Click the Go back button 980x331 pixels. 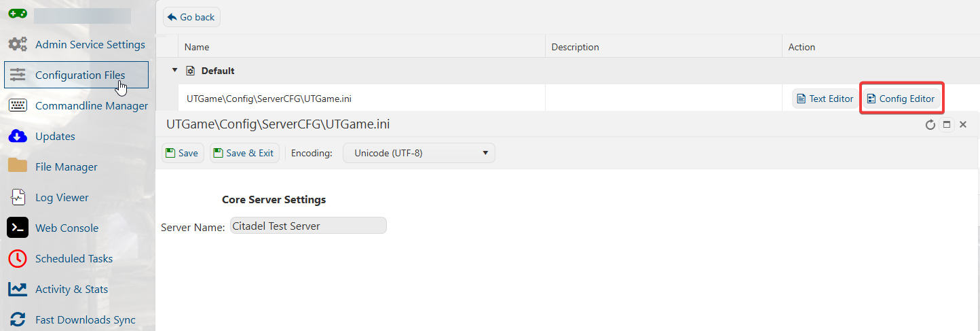coord(191,17)
